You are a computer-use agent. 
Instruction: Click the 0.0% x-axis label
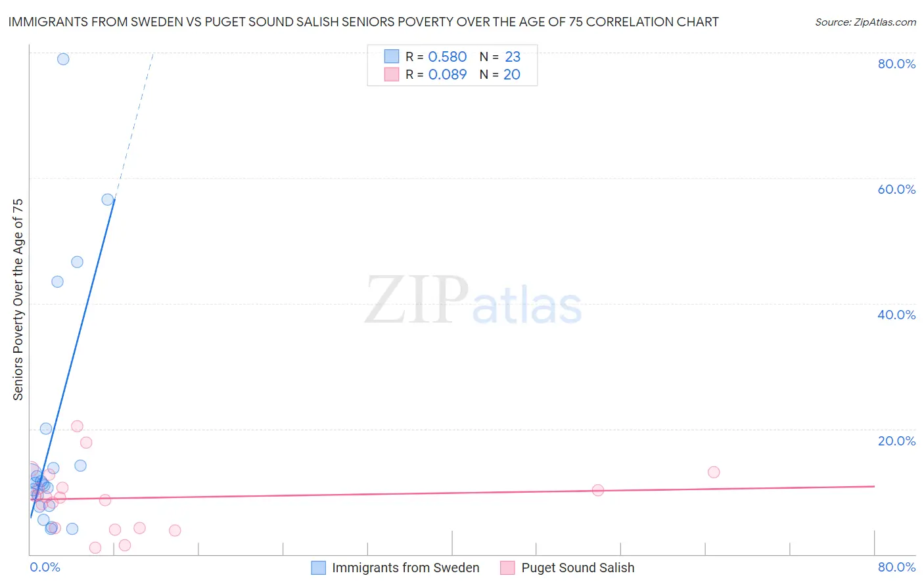tap(45, 567)
